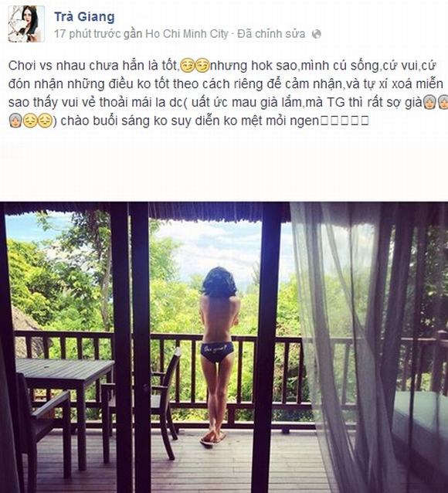Click the post text starting 'Chơi vs nhau'

[x=226, y=93]
